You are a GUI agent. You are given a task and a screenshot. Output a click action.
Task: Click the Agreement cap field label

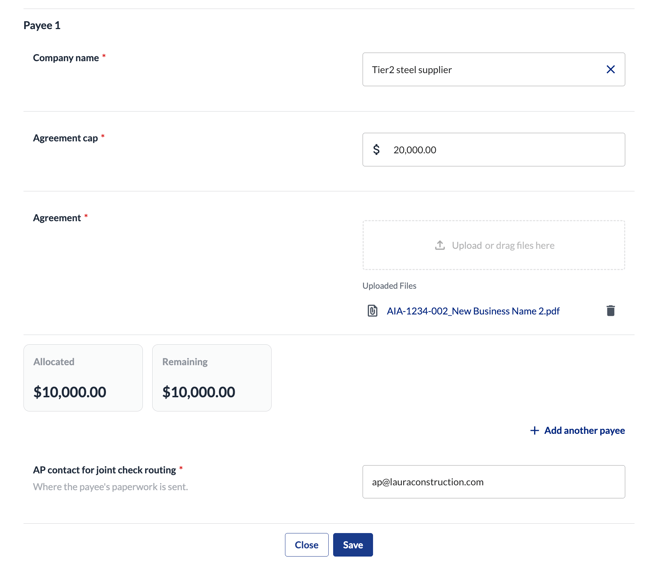coord(65,138)
